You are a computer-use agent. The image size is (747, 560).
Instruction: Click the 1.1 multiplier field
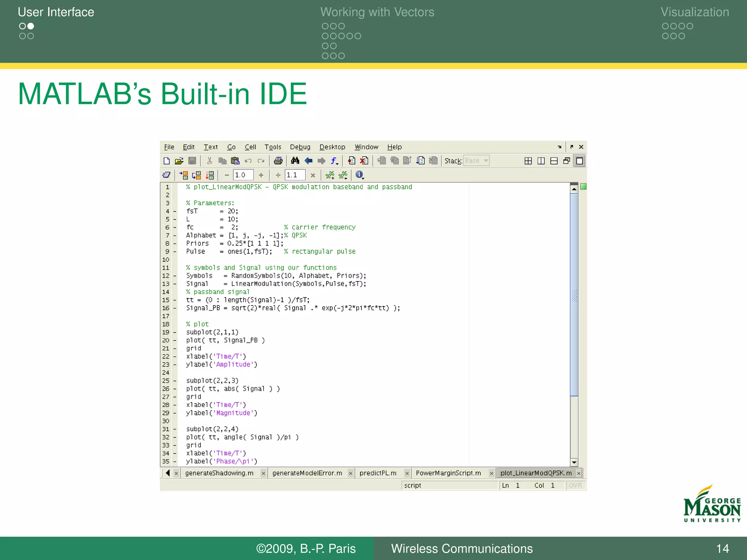tap(295, 175)
